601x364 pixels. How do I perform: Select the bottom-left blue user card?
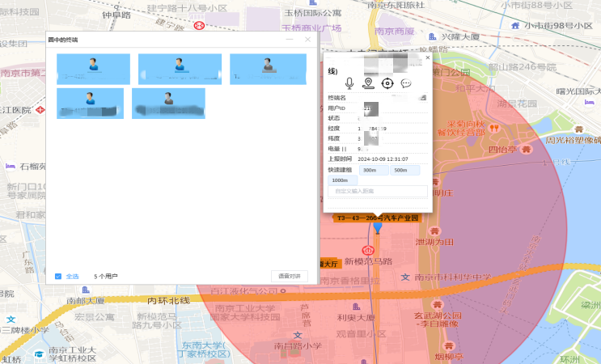tap(90, 104)
